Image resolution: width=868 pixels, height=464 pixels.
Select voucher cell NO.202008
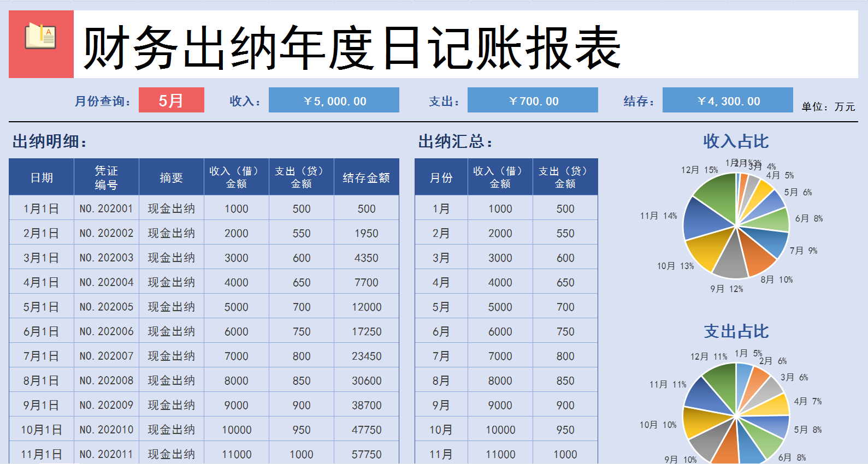[x=107, y=380]
